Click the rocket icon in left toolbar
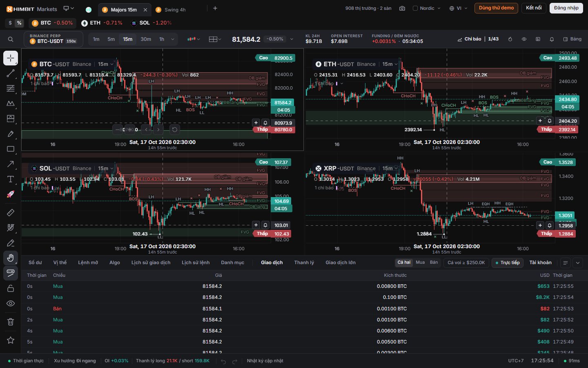588x368 pixels. coord(11,194)
